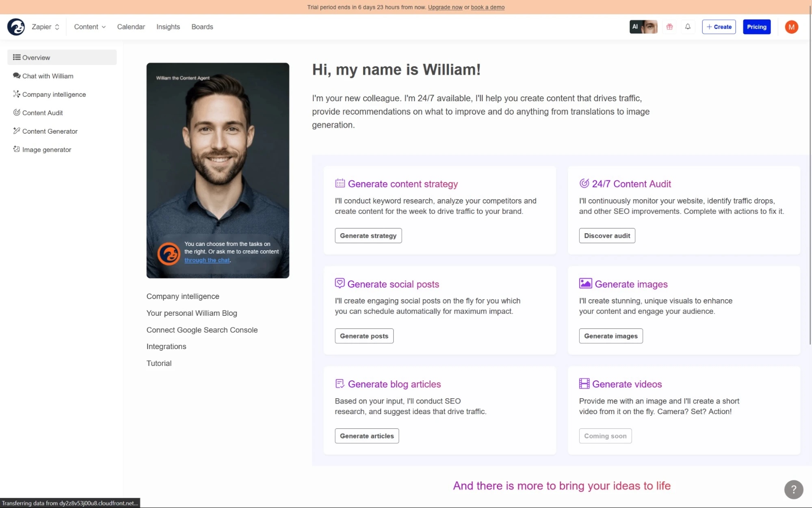812x508 pixels.
Task: Select Company intelligence in the sidebar
Action: coord(54,94)
